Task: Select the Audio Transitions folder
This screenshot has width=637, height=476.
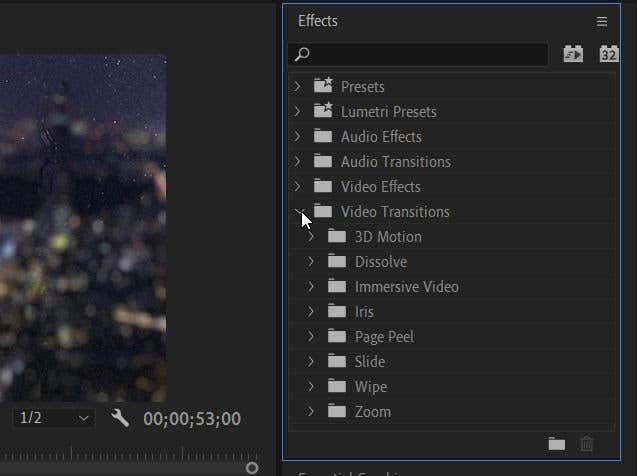Action: coord(395,162)
